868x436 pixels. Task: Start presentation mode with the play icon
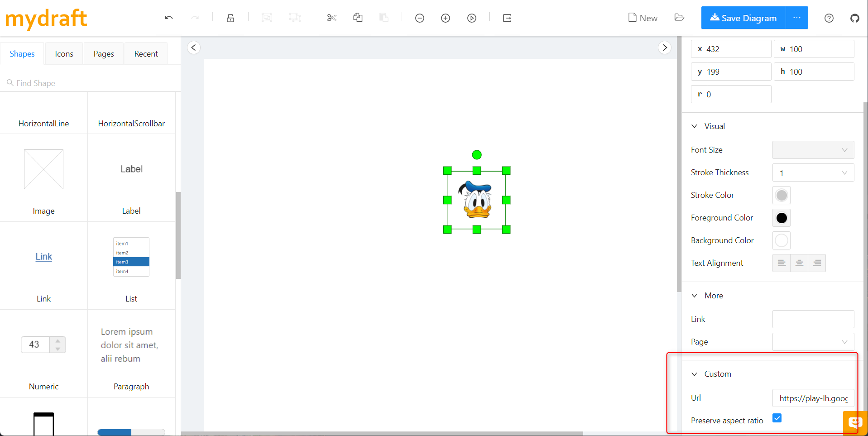(472, 18)
